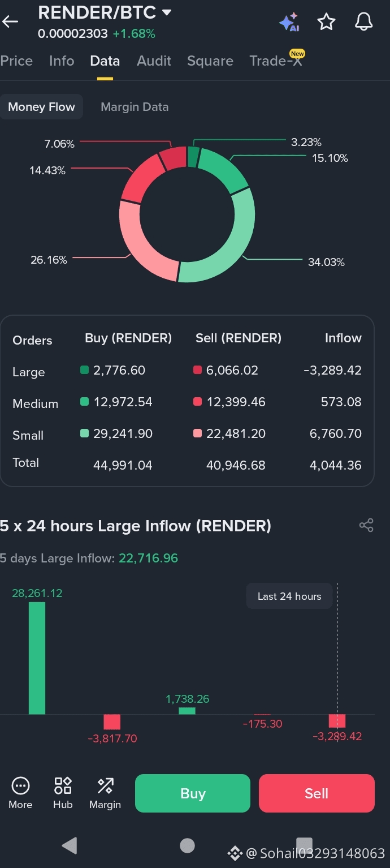This screenshot has width=390, height=868.
Task: Tap the Large sell value 6,066.02
Action: 232,370
